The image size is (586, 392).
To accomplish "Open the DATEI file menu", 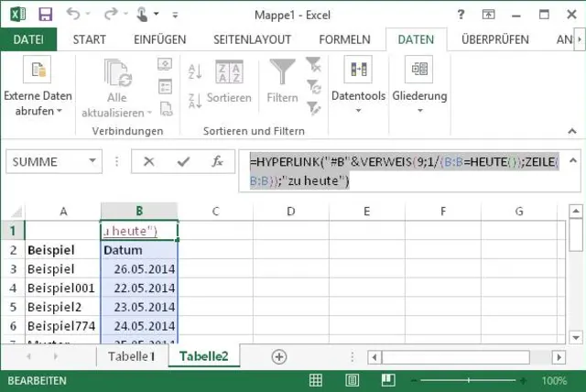I will [x=28, y=39].
